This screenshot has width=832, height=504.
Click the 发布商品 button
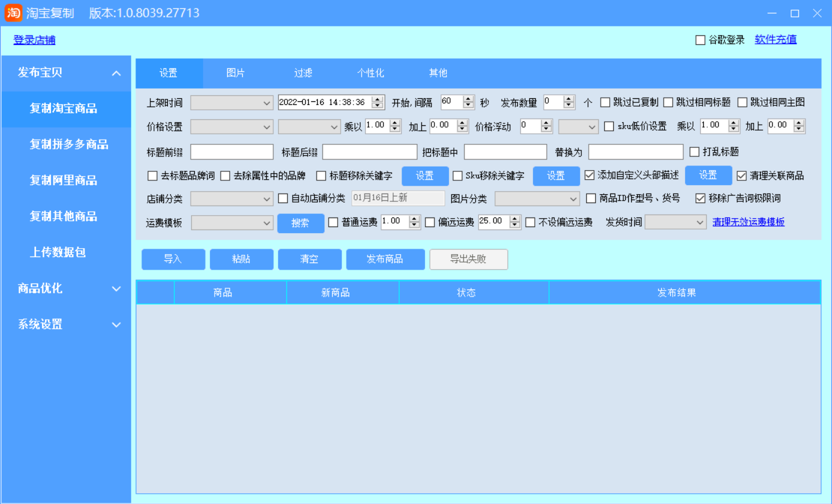pos(385,259)
